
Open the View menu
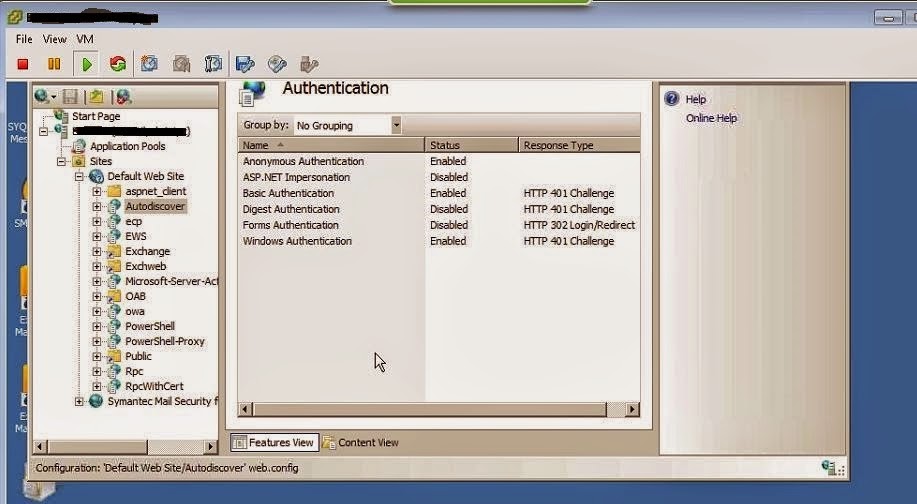54,39
